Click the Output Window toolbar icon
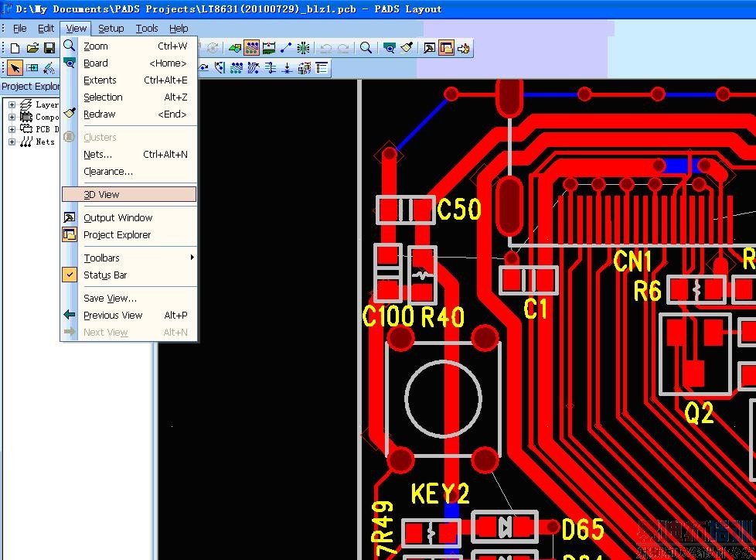756x560 pixels. click(x=429, y=48)
